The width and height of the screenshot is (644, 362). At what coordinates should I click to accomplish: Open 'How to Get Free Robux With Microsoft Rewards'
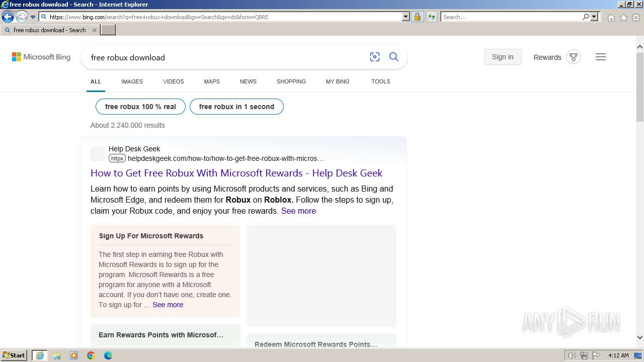click(236, 173)
